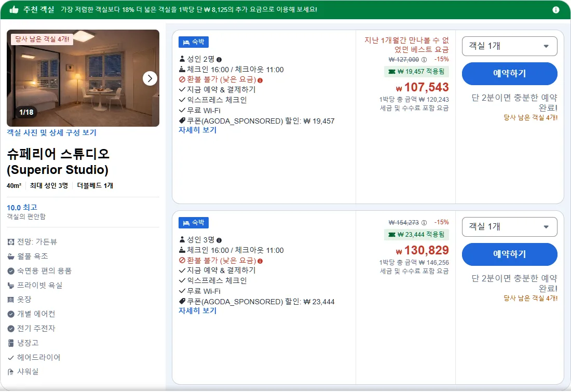Click red info icon in second 환불 불가 row
The image size is (571, 392).
click(260, 261)
